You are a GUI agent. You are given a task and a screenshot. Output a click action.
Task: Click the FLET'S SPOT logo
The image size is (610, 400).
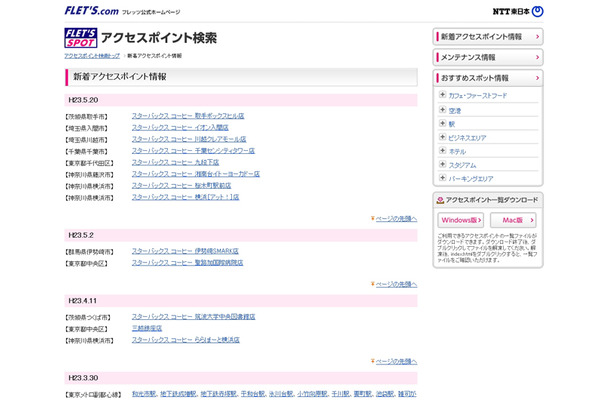pyautogui.click(x=81, y=38)
